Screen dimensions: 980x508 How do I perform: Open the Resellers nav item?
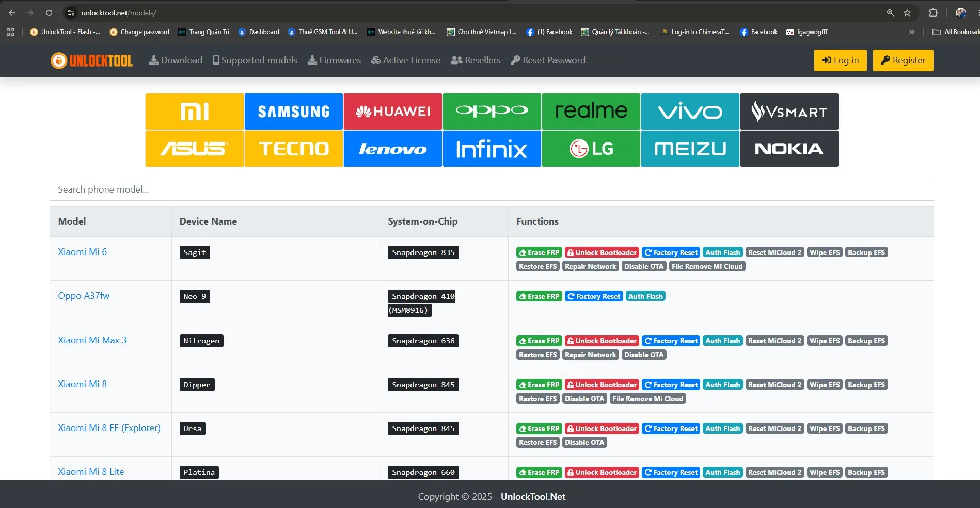[476, 60]
